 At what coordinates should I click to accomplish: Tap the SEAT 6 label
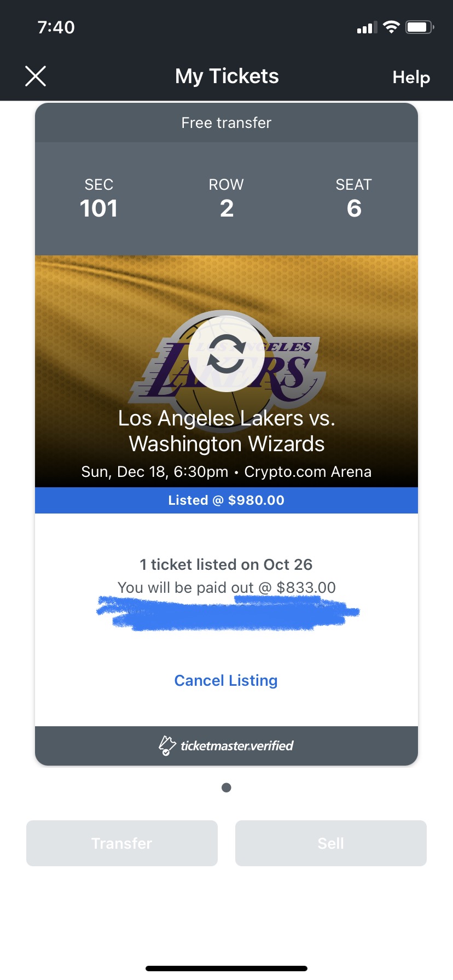pos(354,199)
